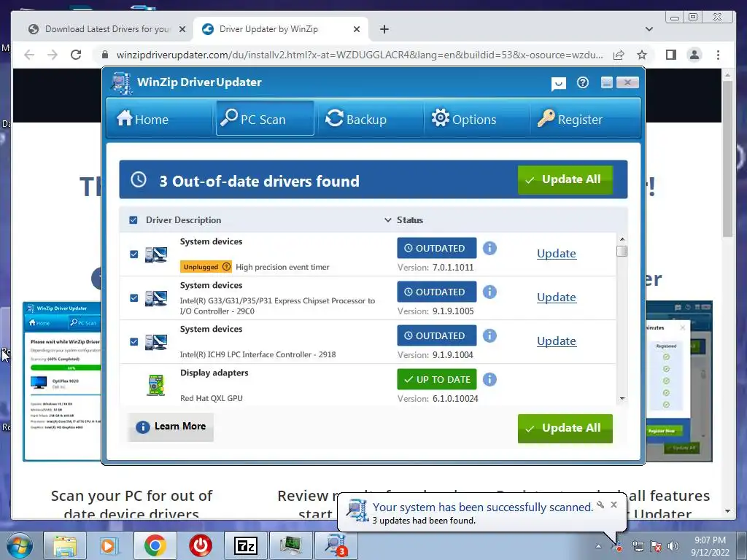Close the scan notification balloon
Screen dimensions: 747x560
[x=614, y=505]
